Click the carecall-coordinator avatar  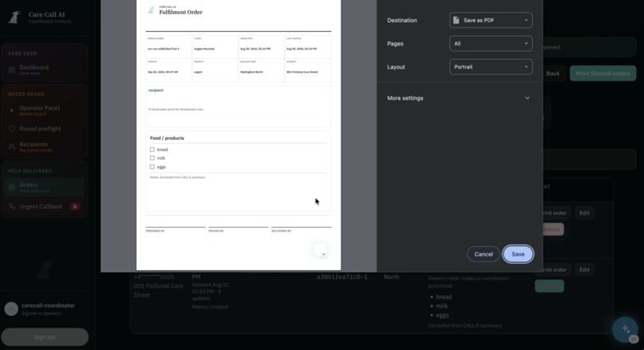tap(11, 309)
